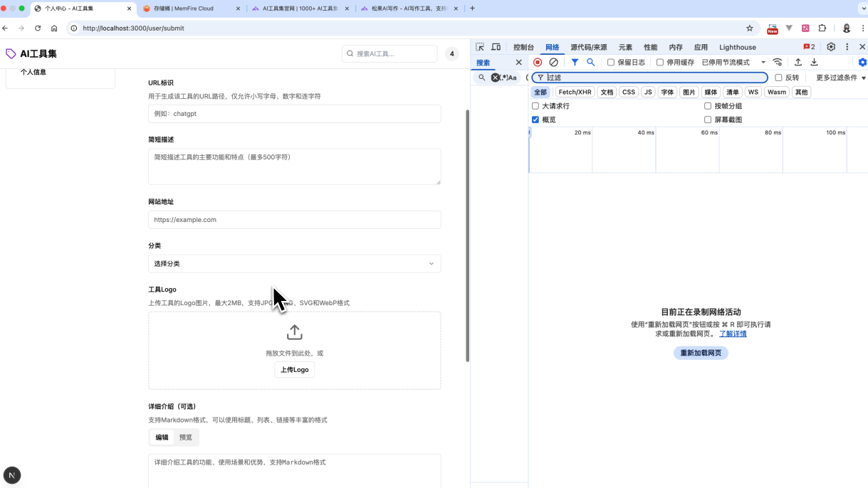Click the 网站地址 URL input field

click(294, 220)
